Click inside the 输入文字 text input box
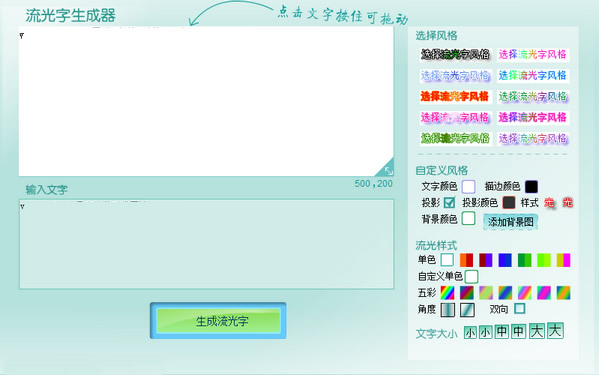599x375 pixels. (x=206, y=244)
